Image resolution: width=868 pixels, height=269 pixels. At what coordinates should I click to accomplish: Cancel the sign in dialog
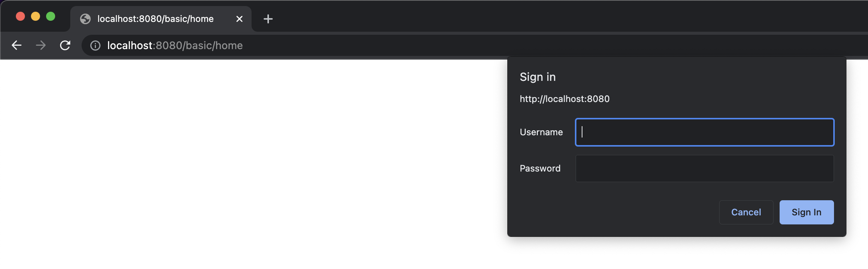click(746, 212)
